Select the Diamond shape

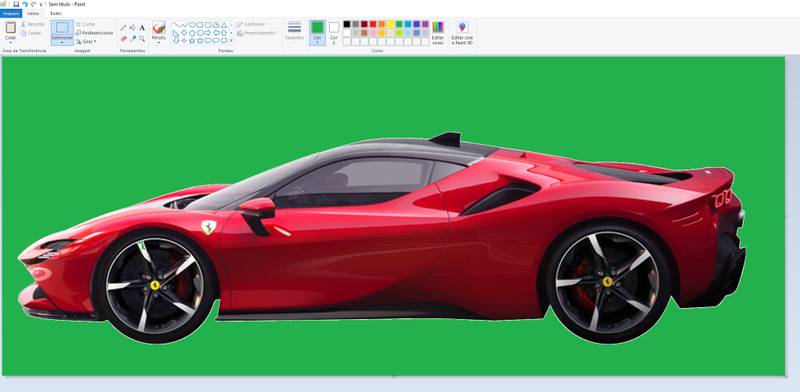point(184,33)
